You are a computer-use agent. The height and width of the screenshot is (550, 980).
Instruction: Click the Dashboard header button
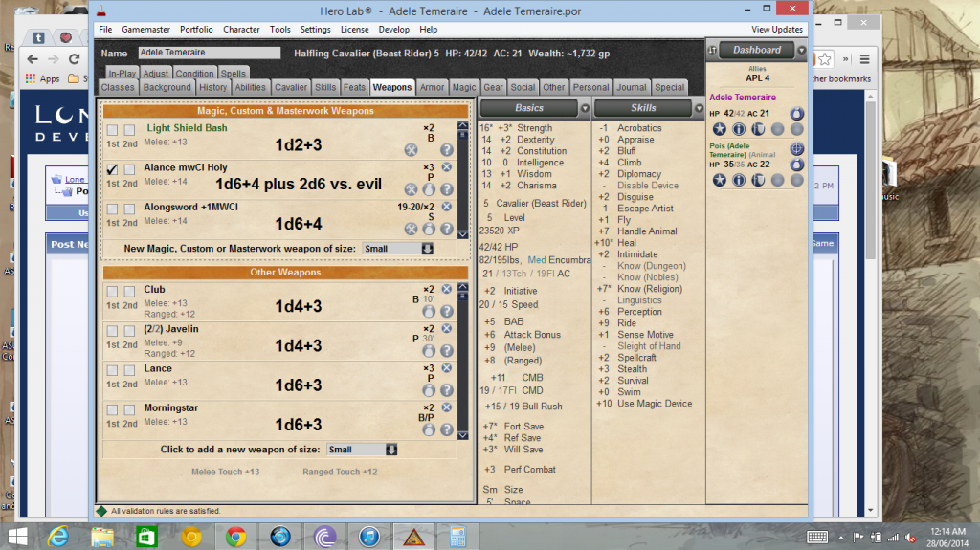756,50
